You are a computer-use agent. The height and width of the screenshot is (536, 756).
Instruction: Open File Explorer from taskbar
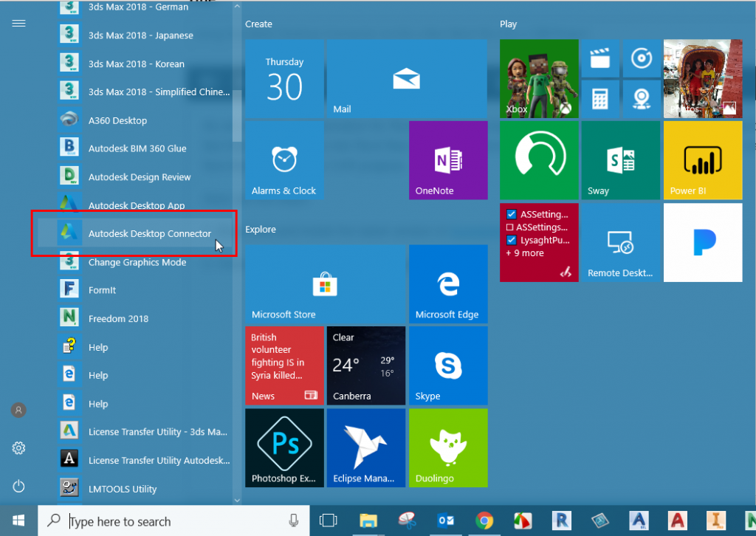pyautogui.click(x=368, y=520)
